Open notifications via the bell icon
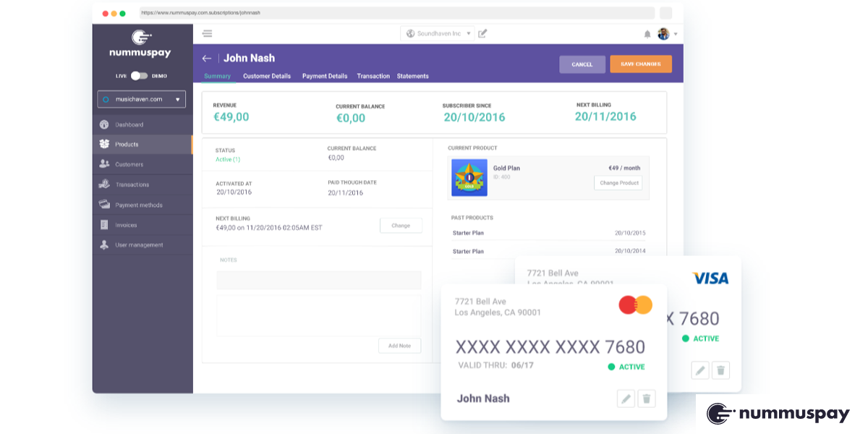Image resolution: width=868 pixels, height=434 pixels. coord(649,33)
